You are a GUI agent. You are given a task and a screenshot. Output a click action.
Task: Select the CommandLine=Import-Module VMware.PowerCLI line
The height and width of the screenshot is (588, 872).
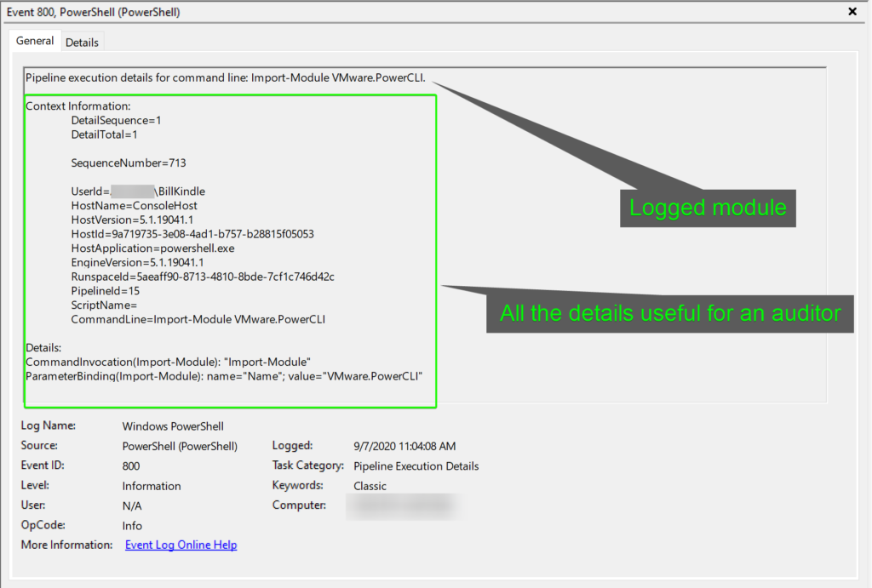[x=198, y=320]
